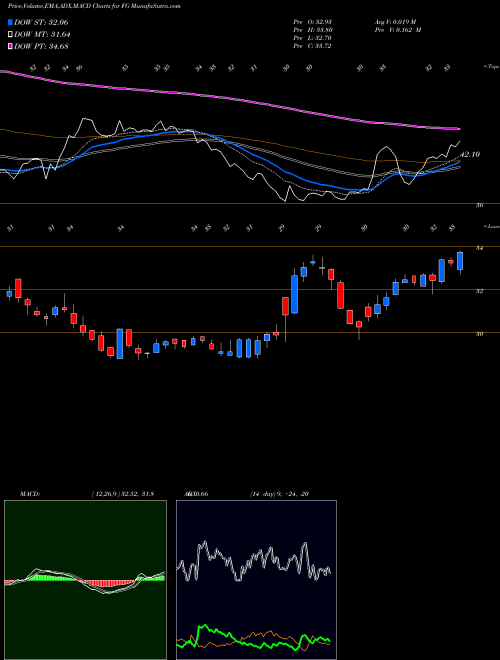This screenshot has height=660, width=500.
Task: Click the '<Lows' label at right edge
Action: pyautogui.click(x=492, y=226)
